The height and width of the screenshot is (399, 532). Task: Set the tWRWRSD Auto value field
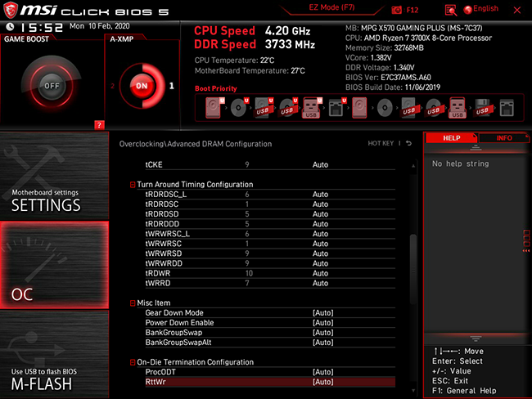320,253
